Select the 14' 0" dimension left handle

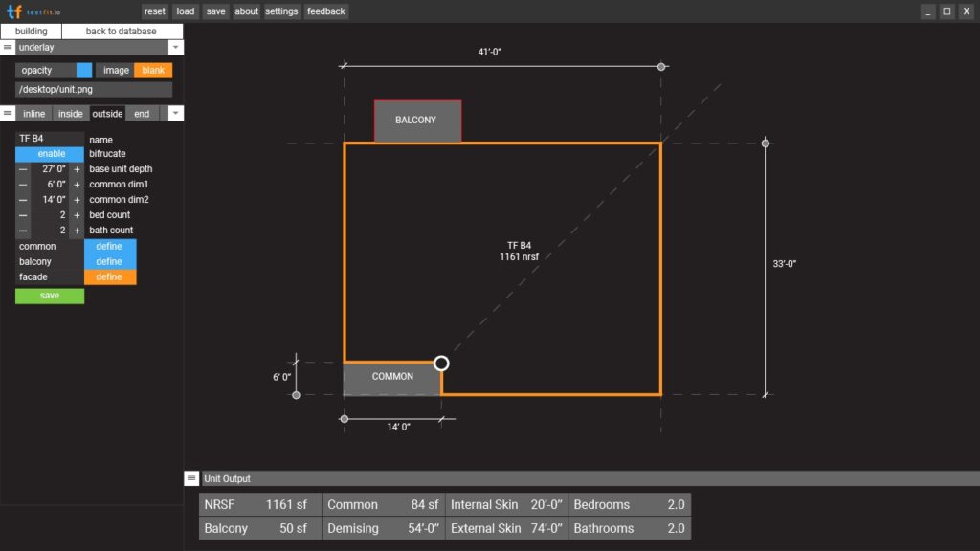coord(344,419)
